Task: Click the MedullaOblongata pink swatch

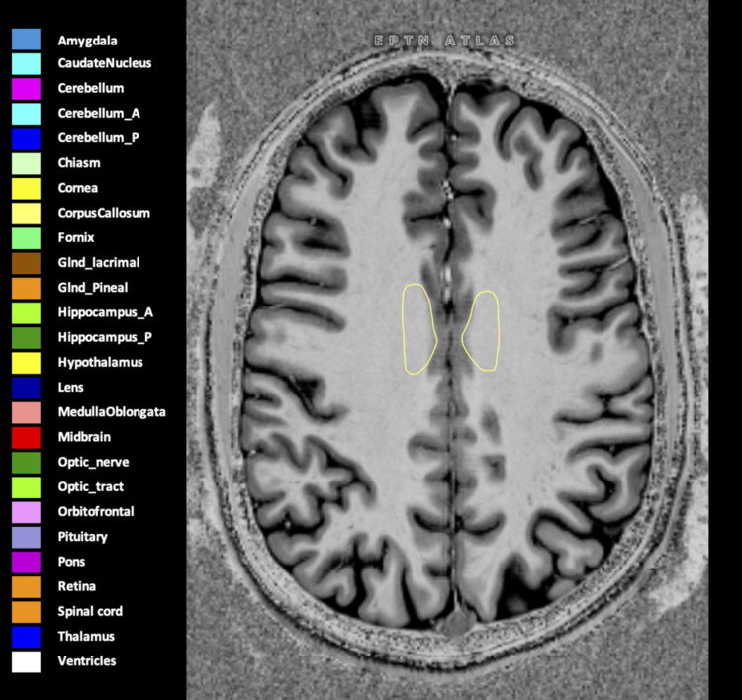Action: tap(26, 413)
